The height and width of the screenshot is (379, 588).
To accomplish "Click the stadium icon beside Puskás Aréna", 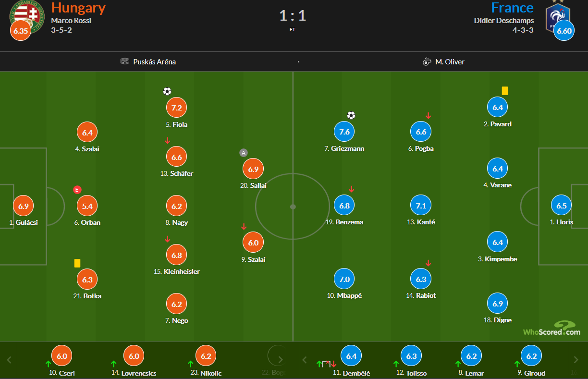I will (125, 61).
